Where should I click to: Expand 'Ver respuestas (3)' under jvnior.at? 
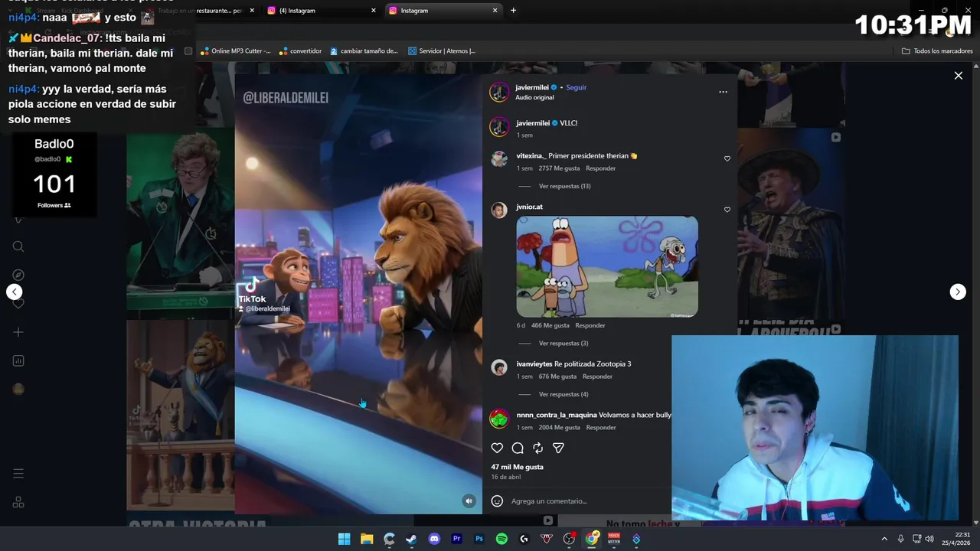pos(563,344)
